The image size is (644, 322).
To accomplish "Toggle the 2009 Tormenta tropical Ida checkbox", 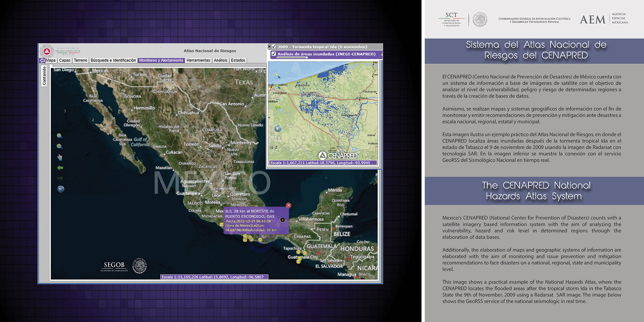I will (x=274, y=47).
